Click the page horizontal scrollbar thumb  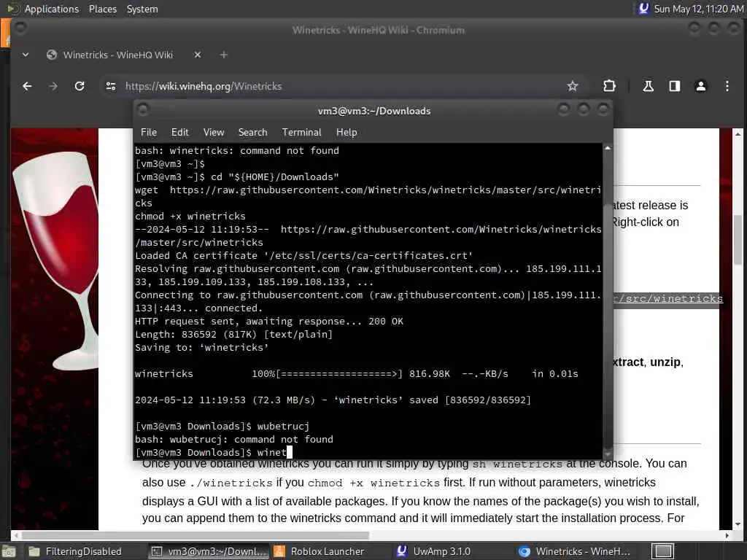[x=196, y=535]
